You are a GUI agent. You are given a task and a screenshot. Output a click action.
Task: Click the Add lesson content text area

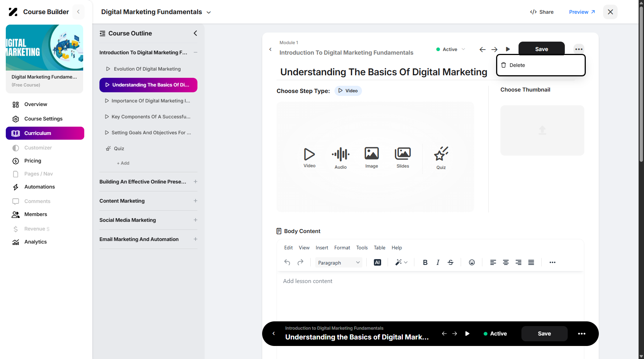coord(430,297)
